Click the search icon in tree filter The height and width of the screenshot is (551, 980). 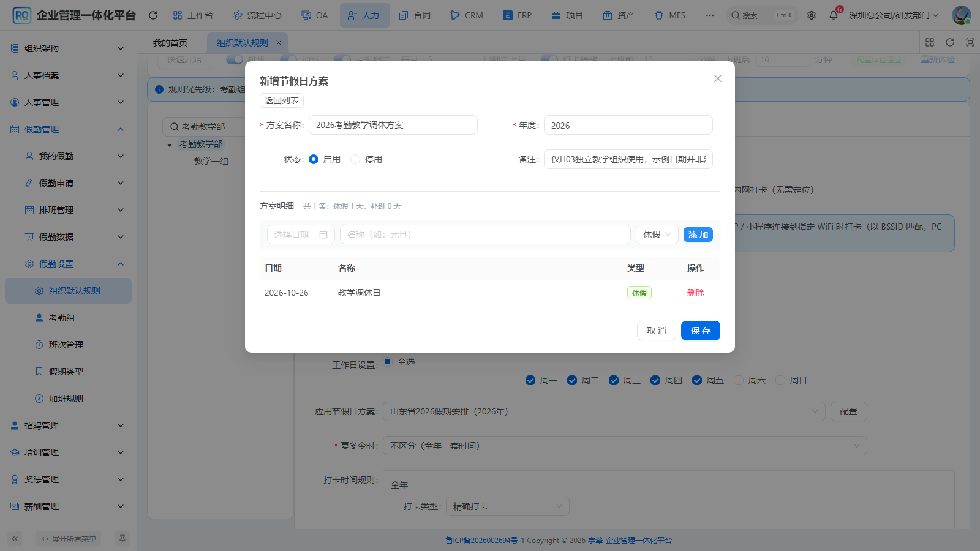(x=175, y=127)
